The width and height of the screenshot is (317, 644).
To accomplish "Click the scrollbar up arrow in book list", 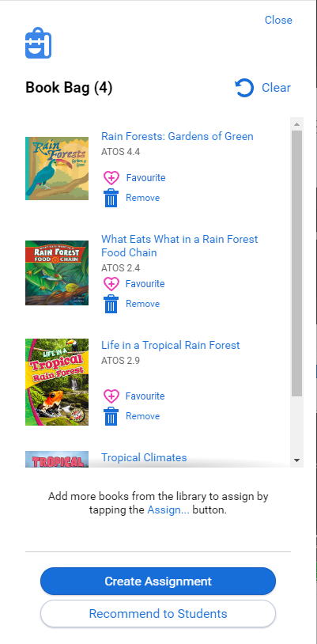I will [297, 123].
